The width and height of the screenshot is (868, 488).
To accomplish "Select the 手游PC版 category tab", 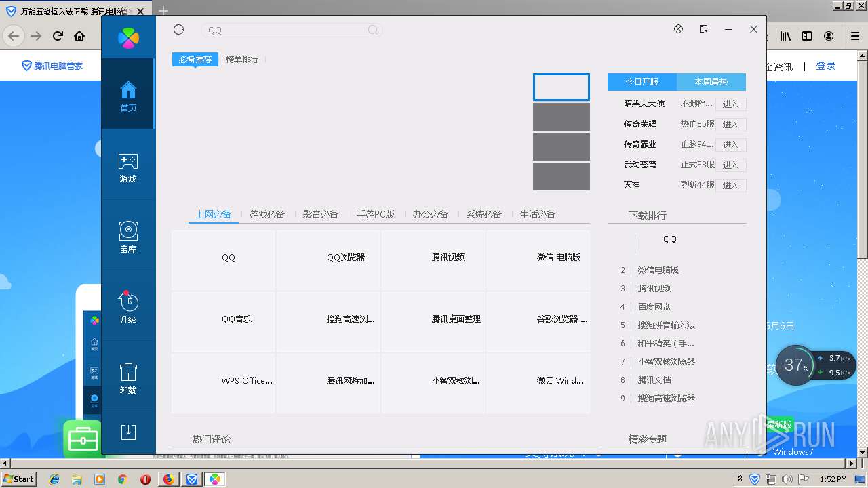I will tap(376, 214).
